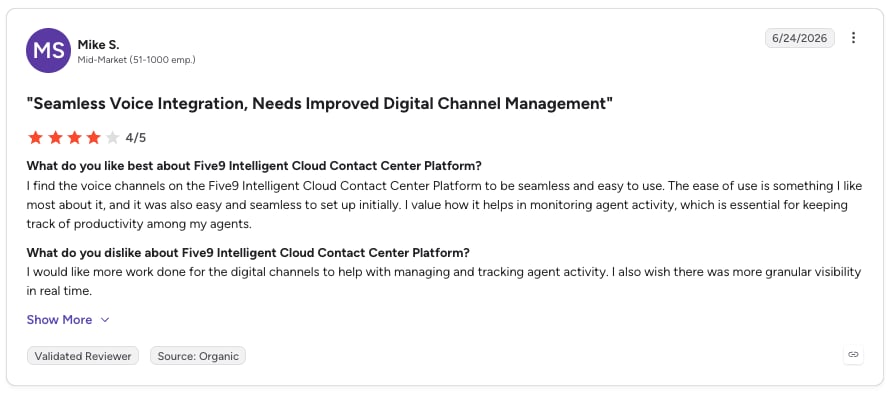This screenshot has height=398, width=890.
Task: Open the three-dot review options menu
Action: pyautogui.click(x=853, y=38)
